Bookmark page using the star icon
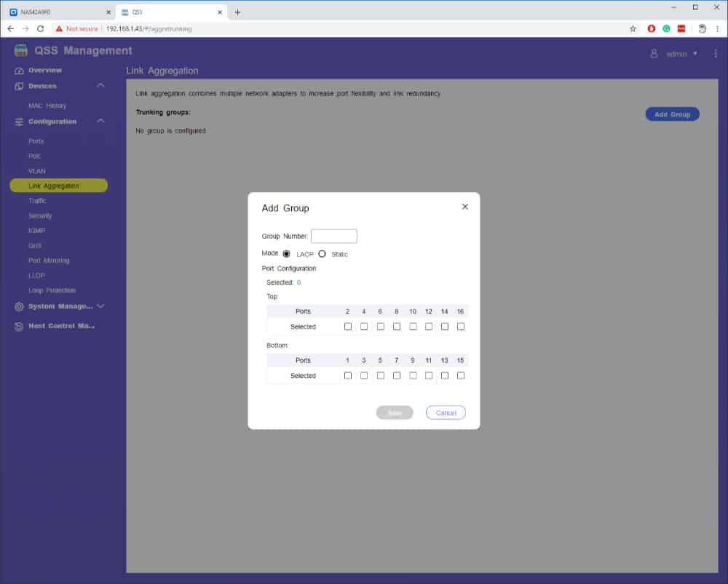 [633, 28]
